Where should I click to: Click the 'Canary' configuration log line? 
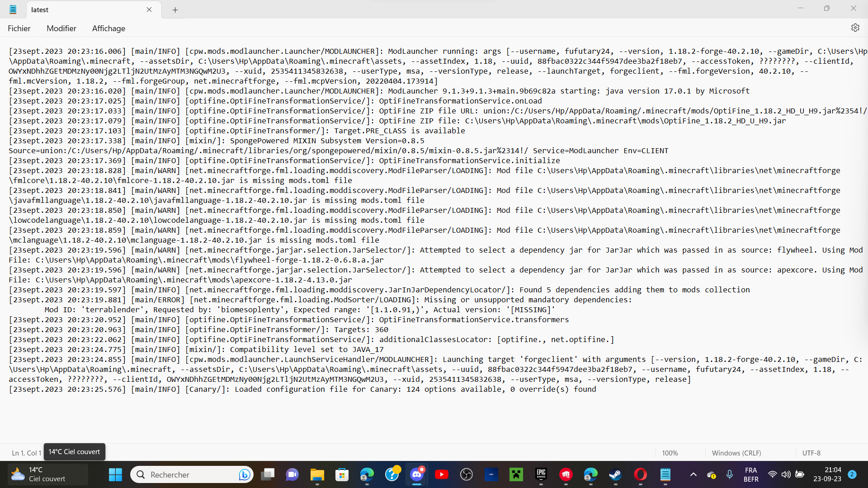pos(302,389)
